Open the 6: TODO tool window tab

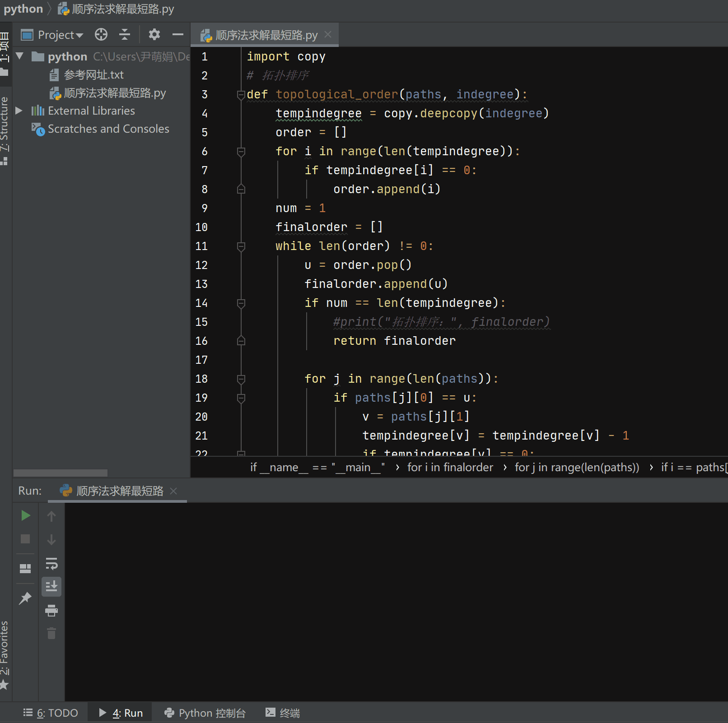click(51, 713)
